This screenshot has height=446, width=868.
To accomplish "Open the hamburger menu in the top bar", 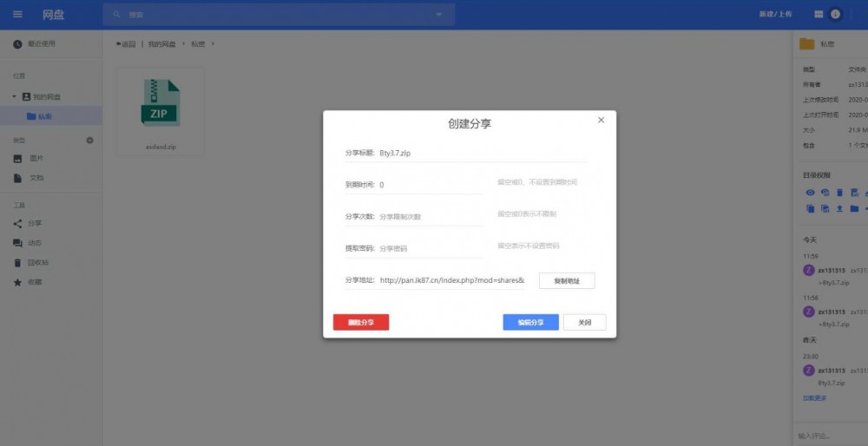I will 17,14.
